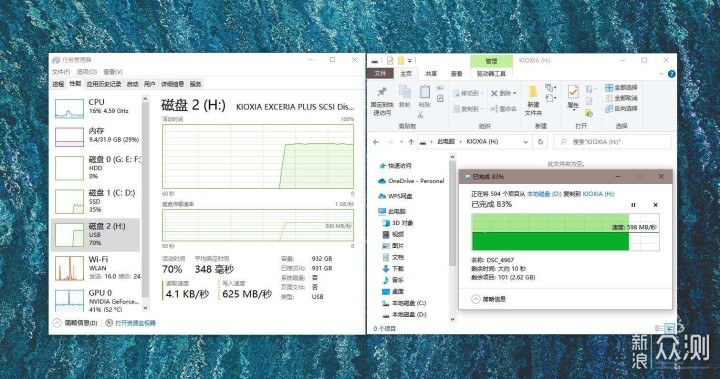Click the 搜索"KIOXIA (H:)" search field

click(612, 142)
